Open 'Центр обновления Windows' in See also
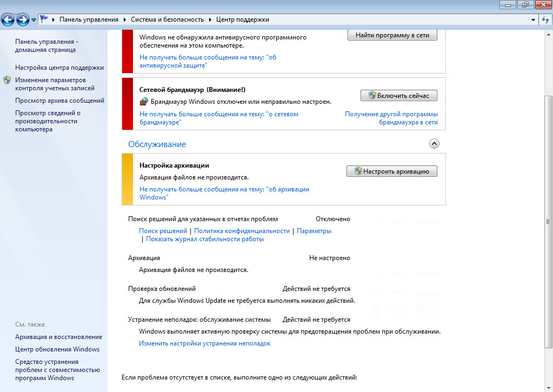This screenshot has width=553, height=392. pos(57,349)
